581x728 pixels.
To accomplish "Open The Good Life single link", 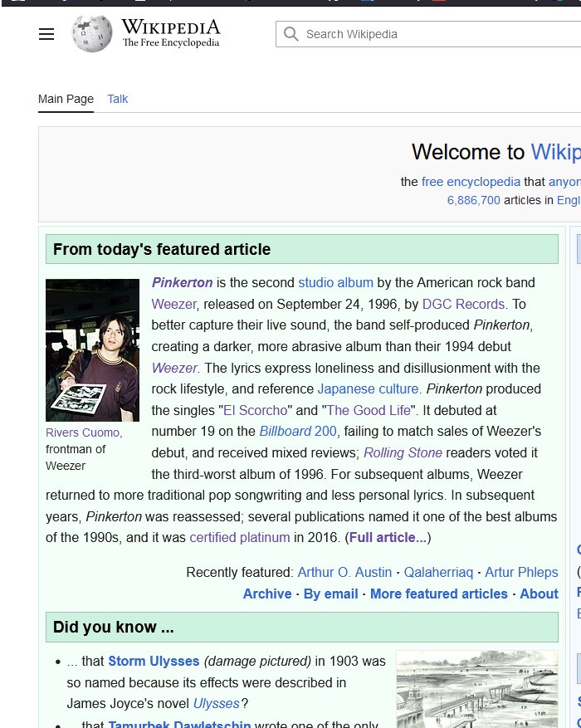I will pyautogui.click(x=369, y=410).
